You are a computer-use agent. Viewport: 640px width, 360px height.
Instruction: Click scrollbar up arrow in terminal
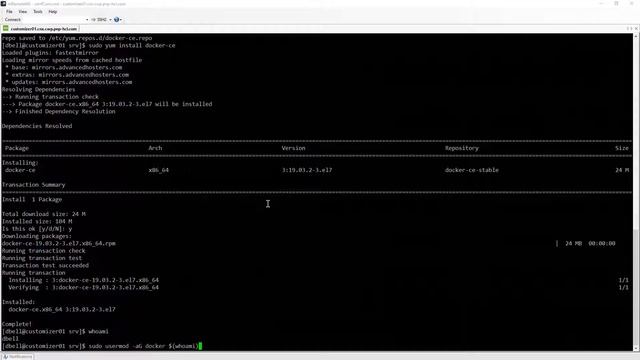pyautogui.click(x=636, y=36)
